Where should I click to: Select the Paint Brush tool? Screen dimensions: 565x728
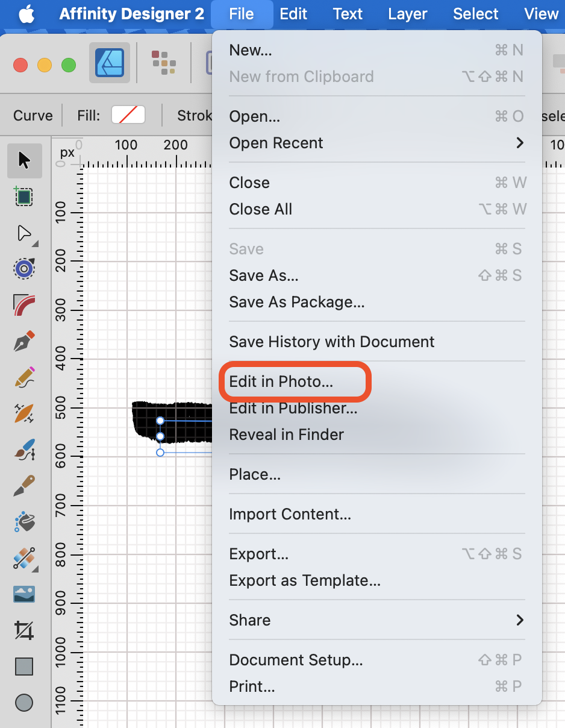coord(24,450)
